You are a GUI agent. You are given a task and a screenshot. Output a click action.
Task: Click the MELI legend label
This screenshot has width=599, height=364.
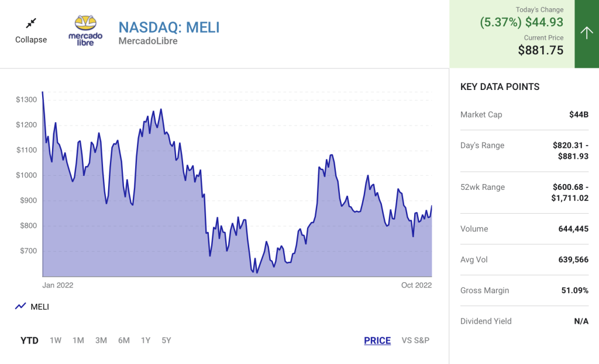[x=40, y=307]
